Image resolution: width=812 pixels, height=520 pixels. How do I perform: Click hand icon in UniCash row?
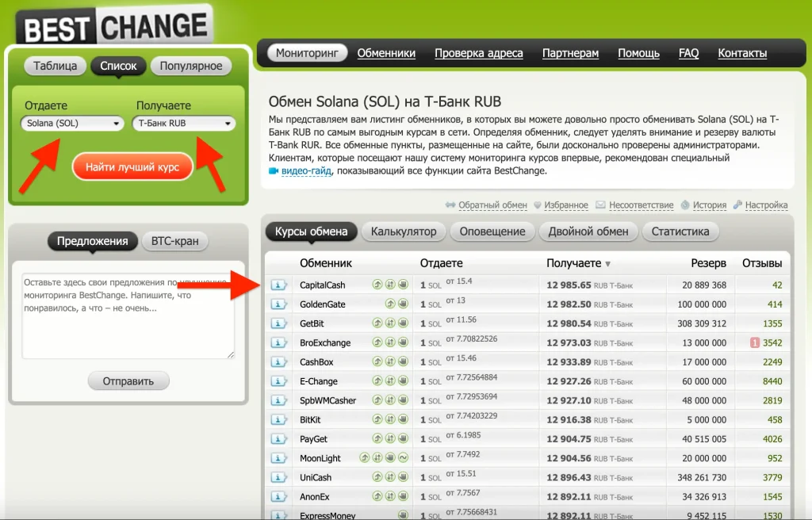coord(403,476)
